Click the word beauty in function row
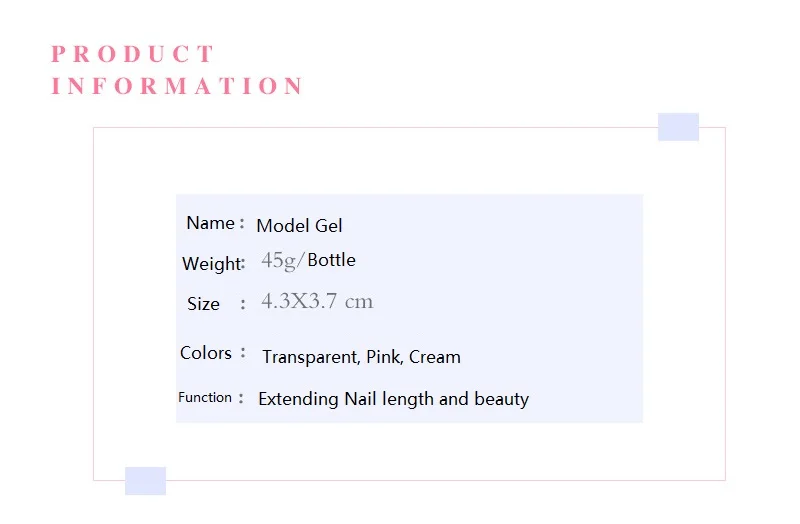Image resolution: width=800 pixels, height=524 pixels. coord(502,399)
